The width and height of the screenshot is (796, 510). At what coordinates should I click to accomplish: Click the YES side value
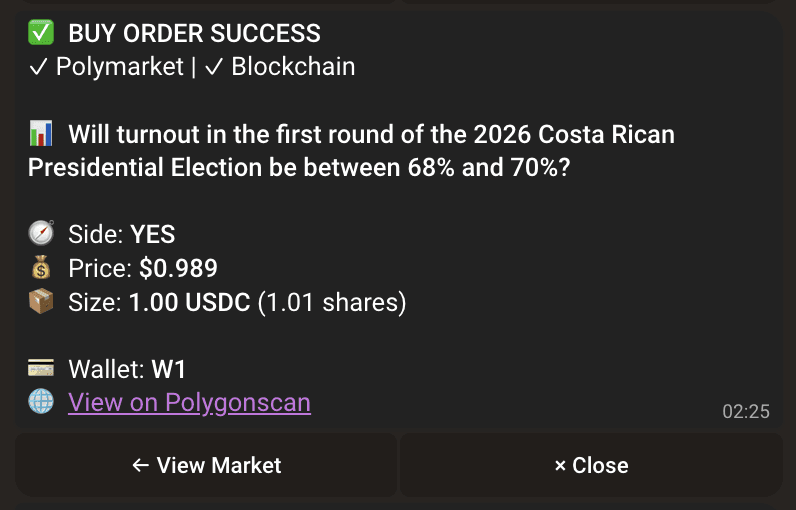(x=153, y=235)
